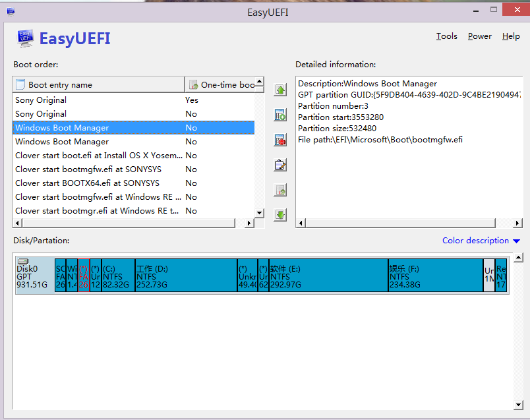Select Clover start bootmgfw.efi at SONYSYS entry
The width and height of the screenshot is (530, 420).
tap(134, 169)
